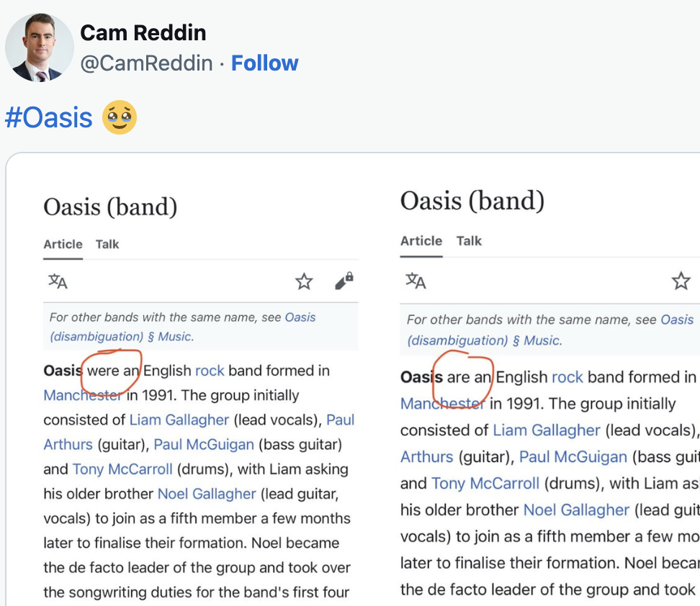Click the language translate icon in right article
The width and height of the screenshot is (700, 606).
416,281
